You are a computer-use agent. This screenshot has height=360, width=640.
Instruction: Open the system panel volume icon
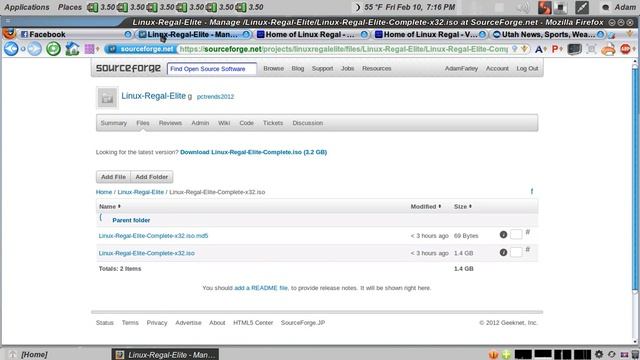pyautogui.click(x=523, y=7)
